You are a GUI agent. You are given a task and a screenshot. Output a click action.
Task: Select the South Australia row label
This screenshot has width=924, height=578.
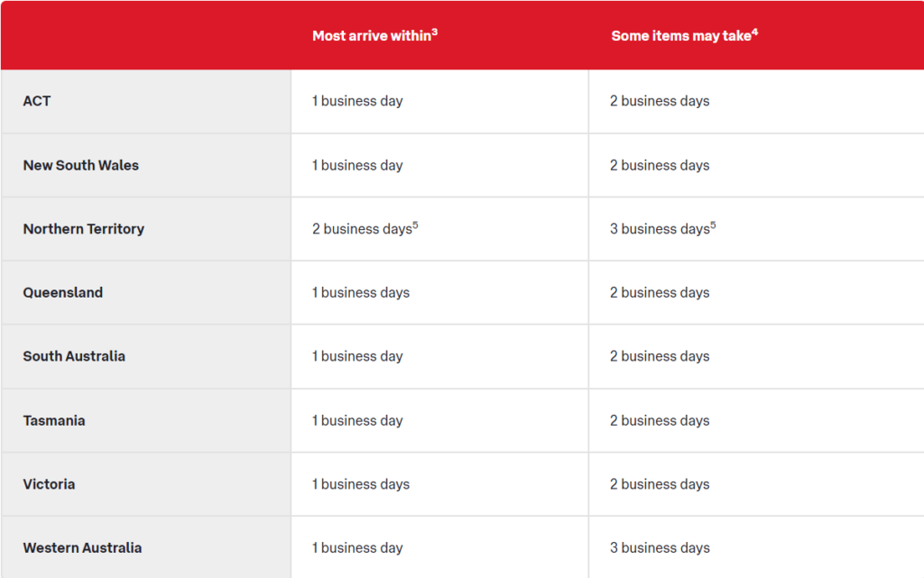(x=74, y=356)
